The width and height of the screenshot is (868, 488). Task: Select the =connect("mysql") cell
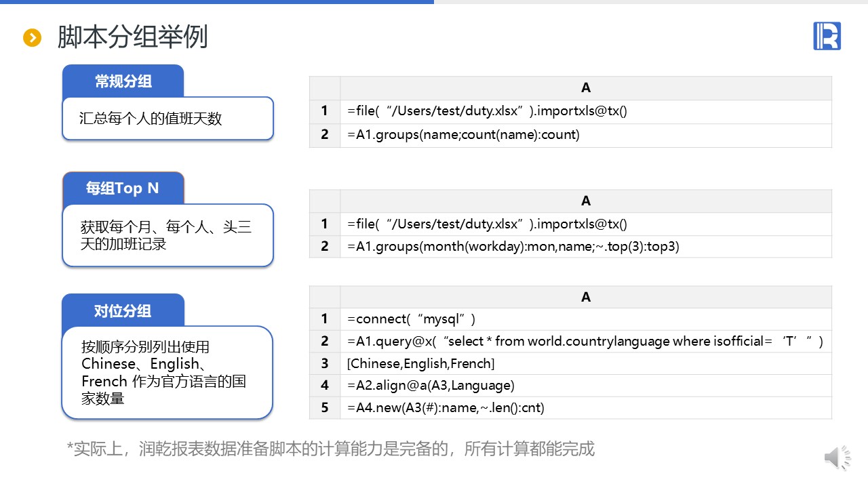(585, 319)
